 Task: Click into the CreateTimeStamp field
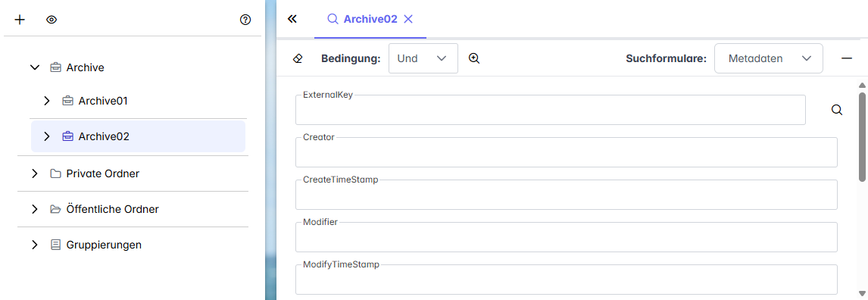click(567, 195)
